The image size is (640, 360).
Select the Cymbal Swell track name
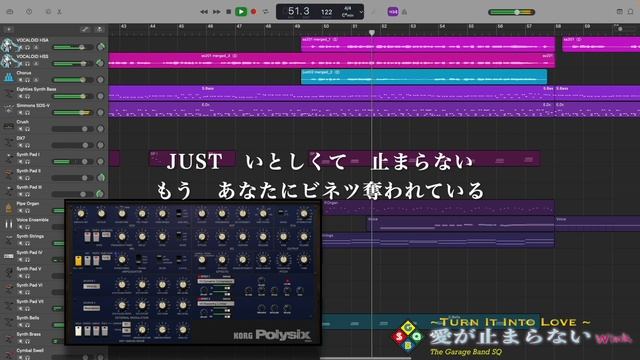(x=31, y=350)
